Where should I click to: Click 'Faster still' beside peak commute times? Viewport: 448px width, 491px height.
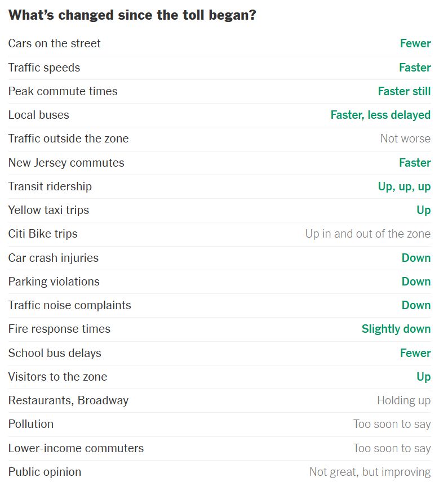pos(404,91)
